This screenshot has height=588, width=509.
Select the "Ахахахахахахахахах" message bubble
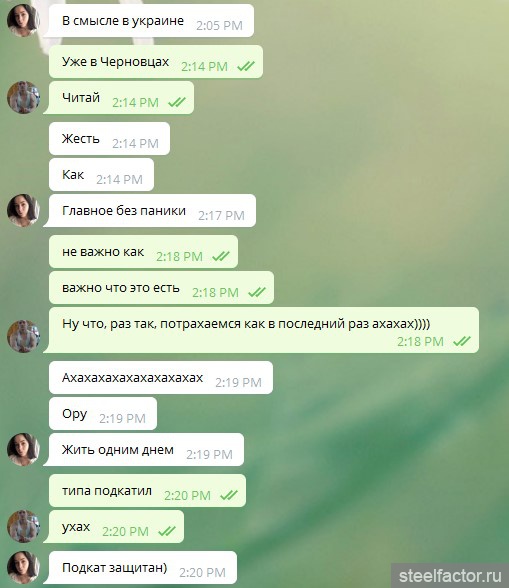click(x=161, y=378)
